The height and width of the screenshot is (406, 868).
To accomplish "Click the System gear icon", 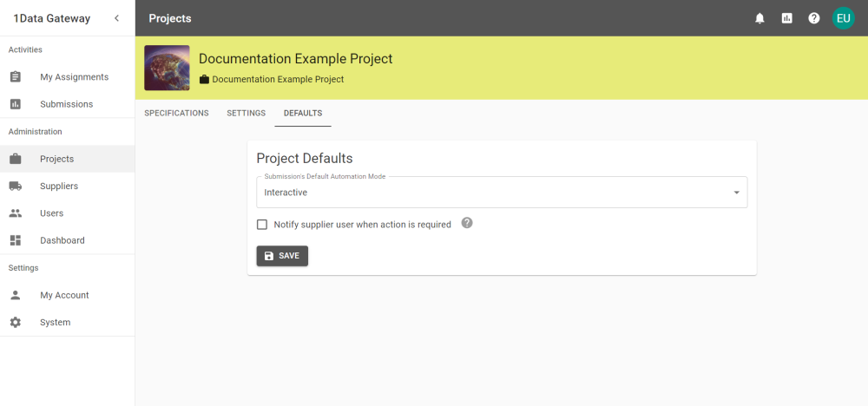I will pyautogui.click(x=16, y=322).
